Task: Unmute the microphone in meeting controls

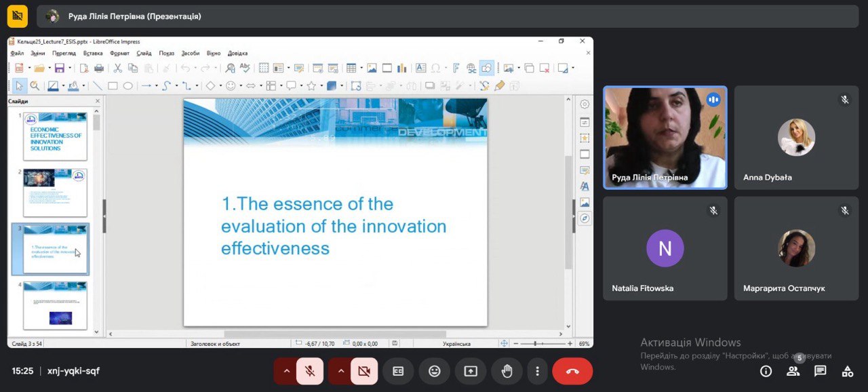Action: (310, 371)
